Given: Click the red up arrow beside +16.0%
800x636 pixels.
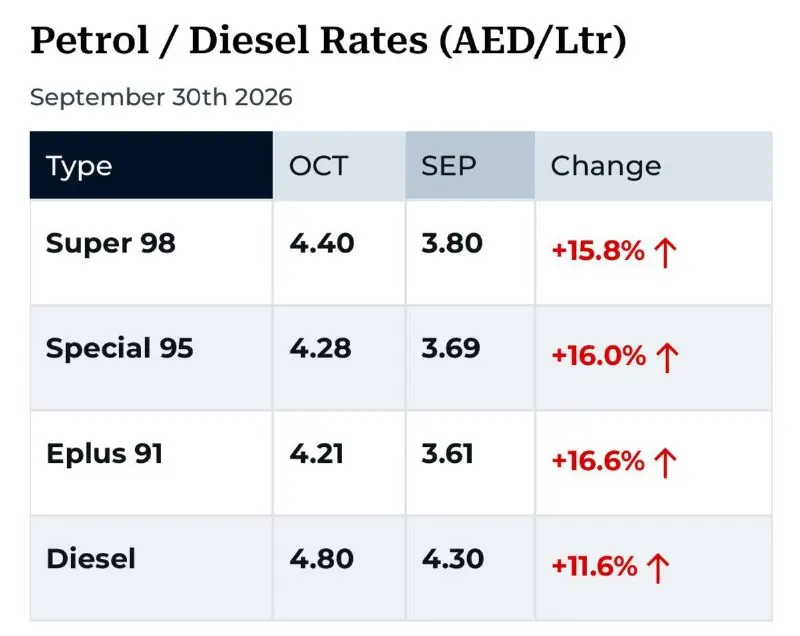Looking at the screenshot, I should (667, 358).
